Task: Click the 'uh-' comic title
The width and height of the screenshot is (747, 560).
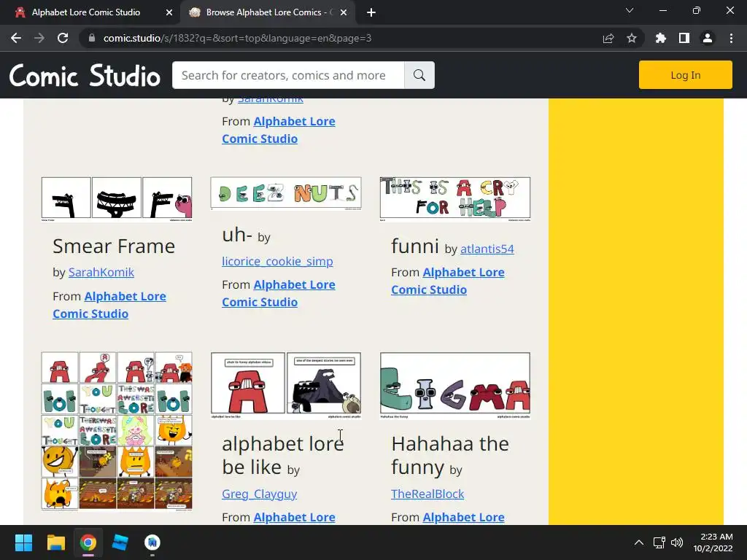Action: point(237,235)
